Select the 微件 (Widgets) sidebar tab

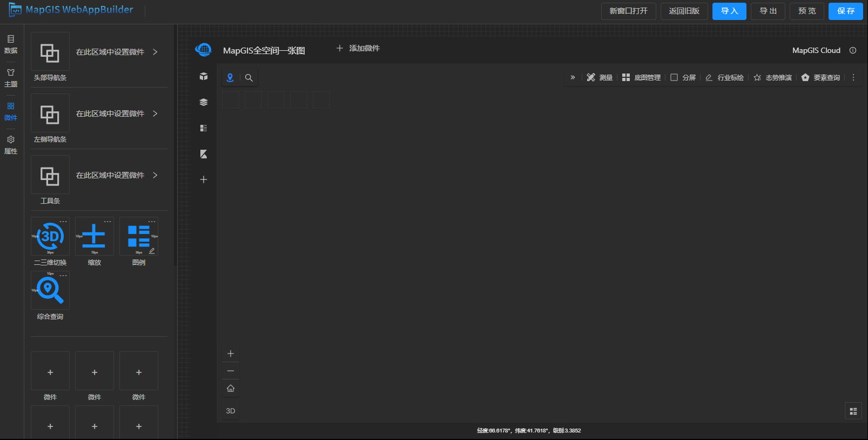click(11, 111)
